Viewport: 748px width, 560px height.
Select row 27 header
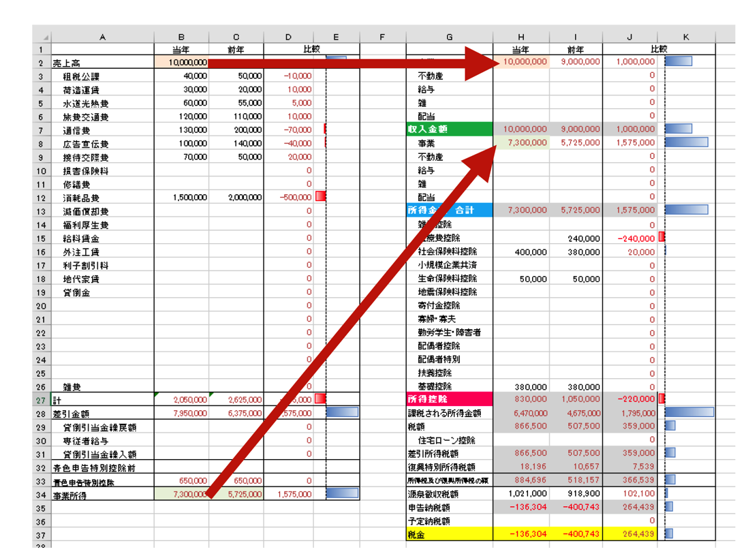pyautogui.click(x=42, y=400)
